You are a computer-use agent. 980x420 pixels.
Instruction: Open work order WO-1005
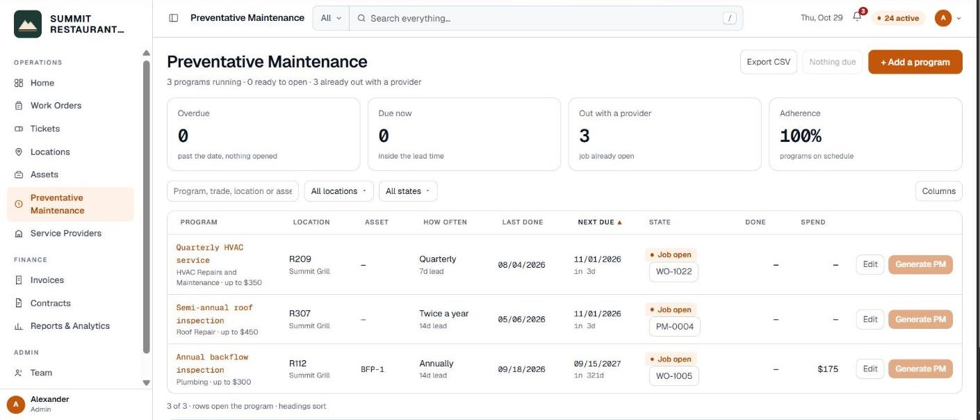pos(673,376)
